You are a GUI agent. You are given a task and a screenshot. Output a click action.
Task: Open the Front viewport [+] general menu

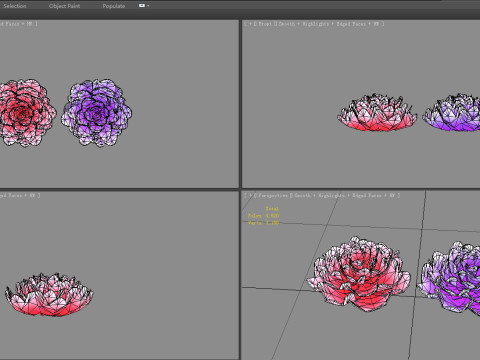pos(250,24)
